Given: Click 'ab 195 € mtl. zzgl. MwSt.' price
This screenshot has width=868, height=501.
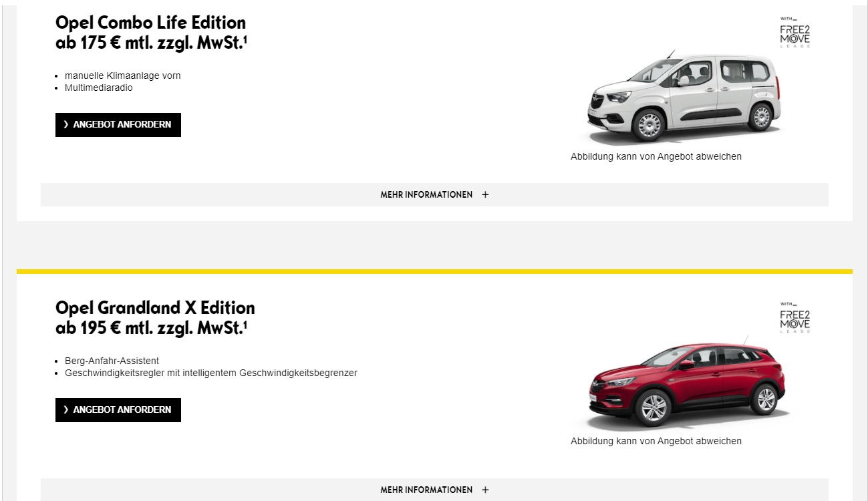Looking at the screenshot, I should point(152,328).
